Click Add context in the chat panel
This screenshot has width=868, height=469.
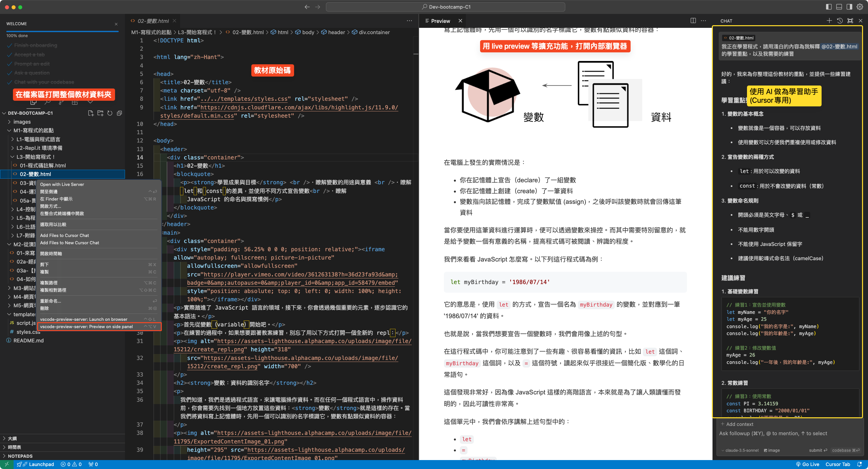pos(737,424)
